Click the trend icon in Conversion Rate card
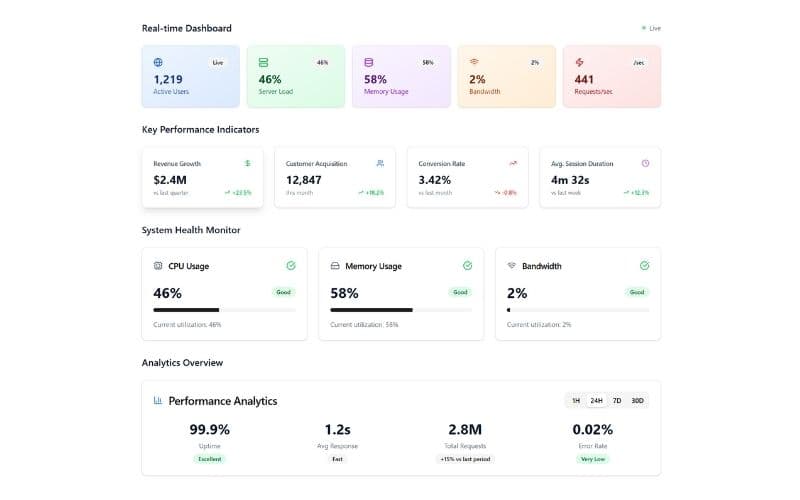 click(x=512, y=163)
